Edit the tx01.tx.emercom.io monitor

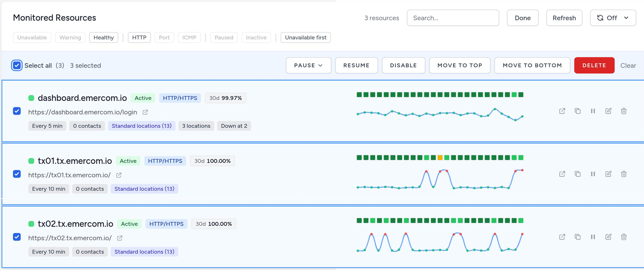(608, 174)
